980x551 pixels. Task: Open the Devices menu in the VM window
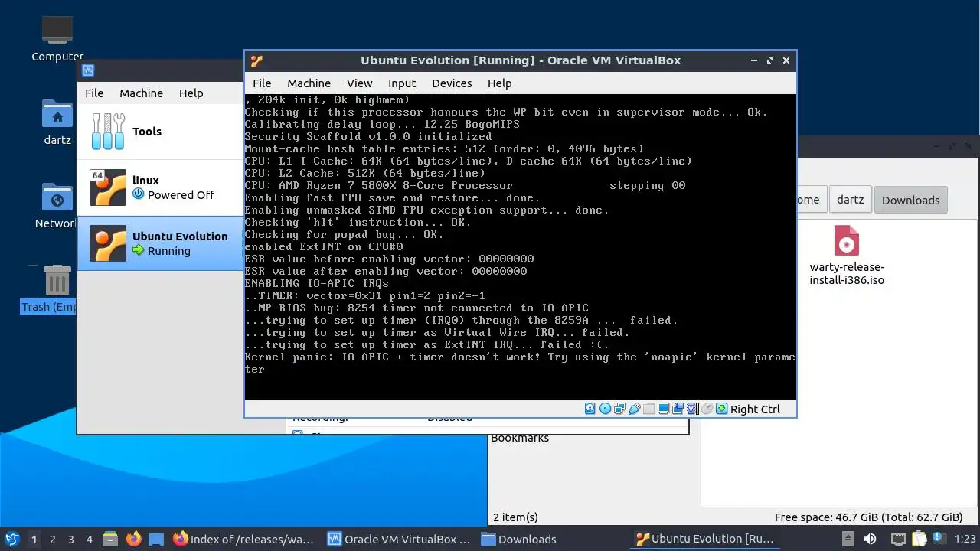point(452,83)
